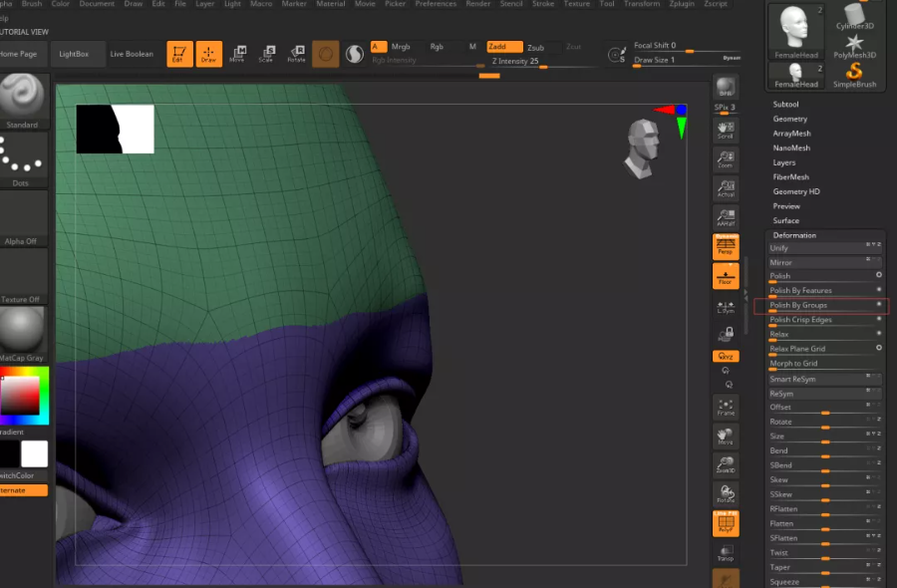The height and width of the screenshot is (588, 897).
Task: Toggle the Zadd button
Action: click(x=504, y=46)
